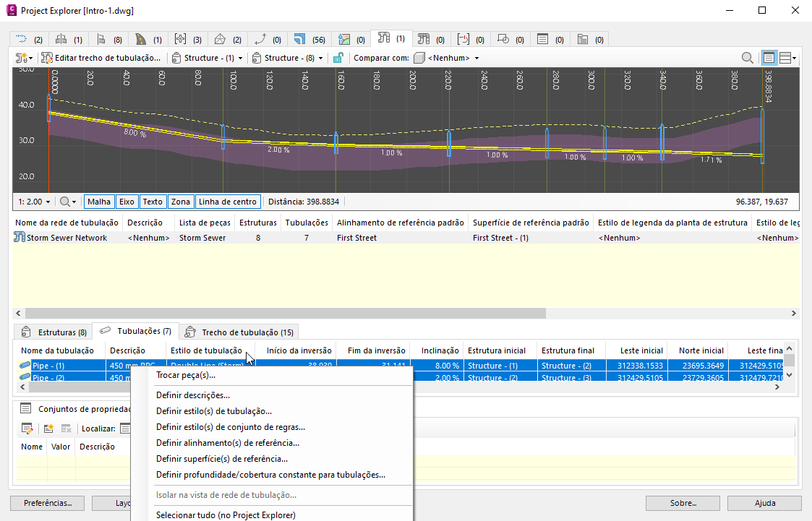This screenshot has width=812, height=521.
Task: Click the Sobre... button
Action: click(683, 503)
